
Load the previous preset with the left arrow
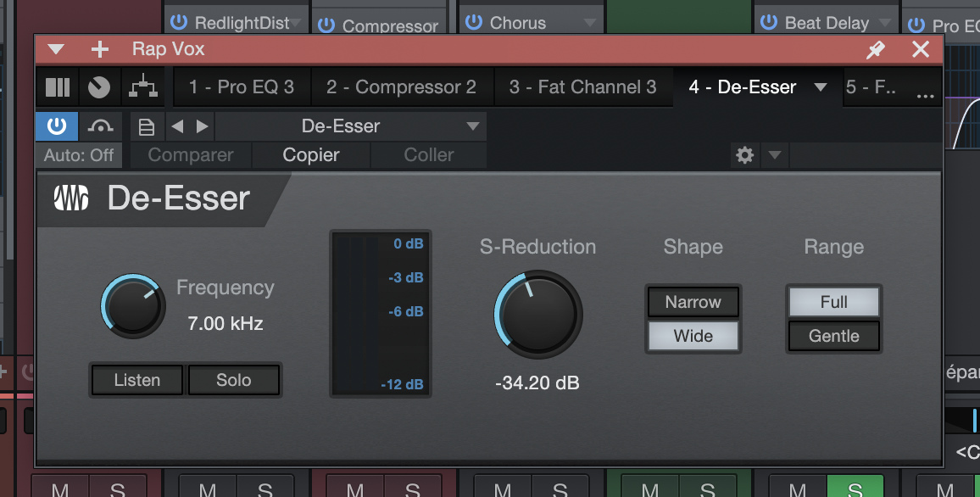[177, 126]
